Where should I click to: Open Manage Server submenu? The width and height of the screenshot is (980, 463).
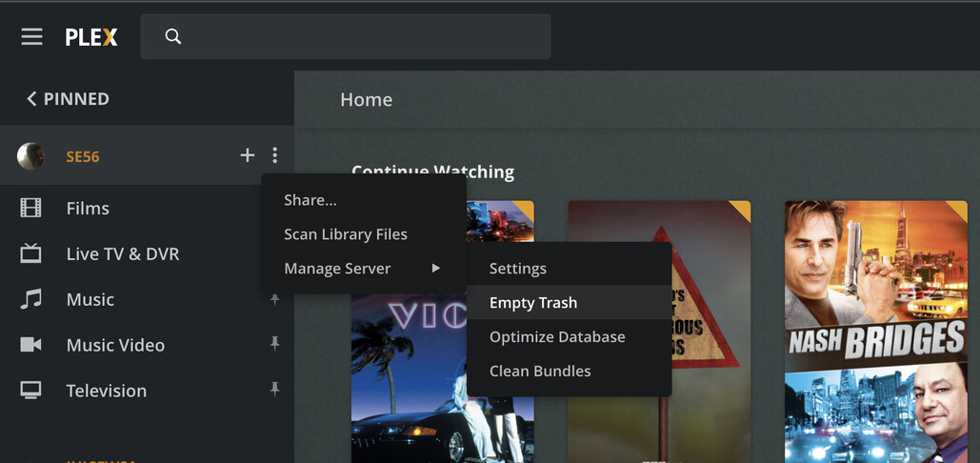tap(364, 269)
